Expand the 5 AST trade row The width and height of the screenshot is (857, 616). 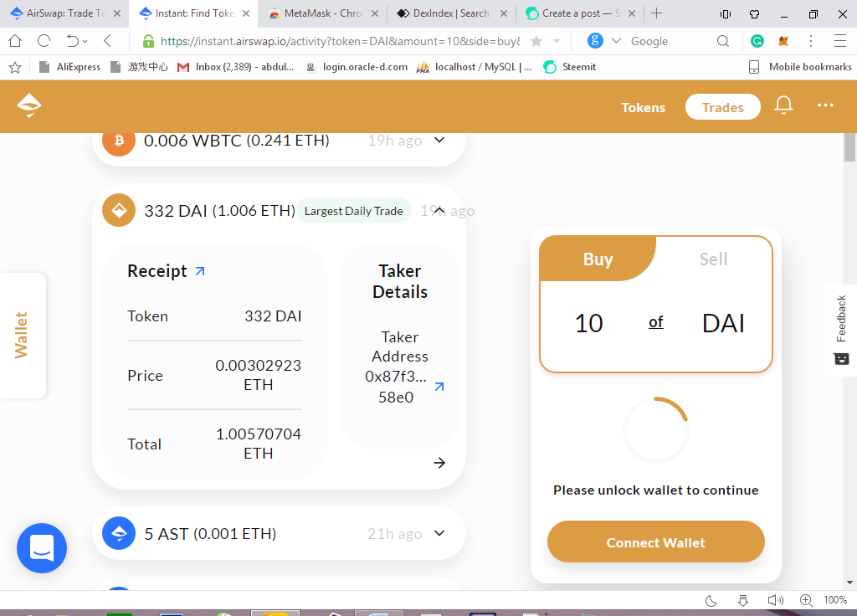[439, 533]
